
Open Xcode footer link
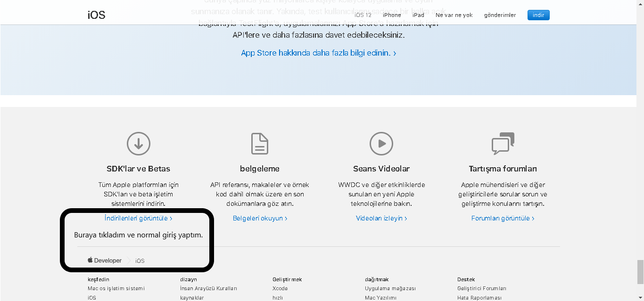point(280,288)
